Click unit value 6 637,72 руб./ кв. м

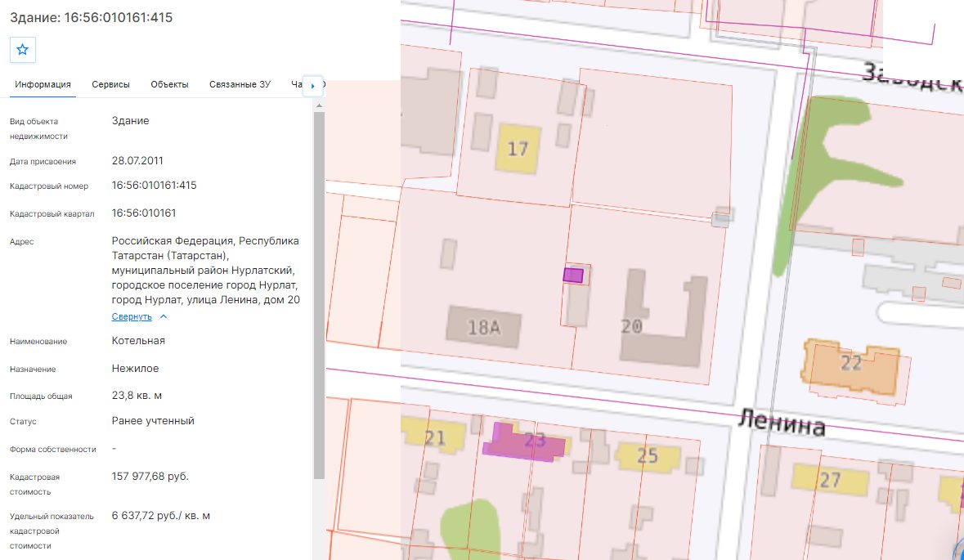[x=161, y=516]
